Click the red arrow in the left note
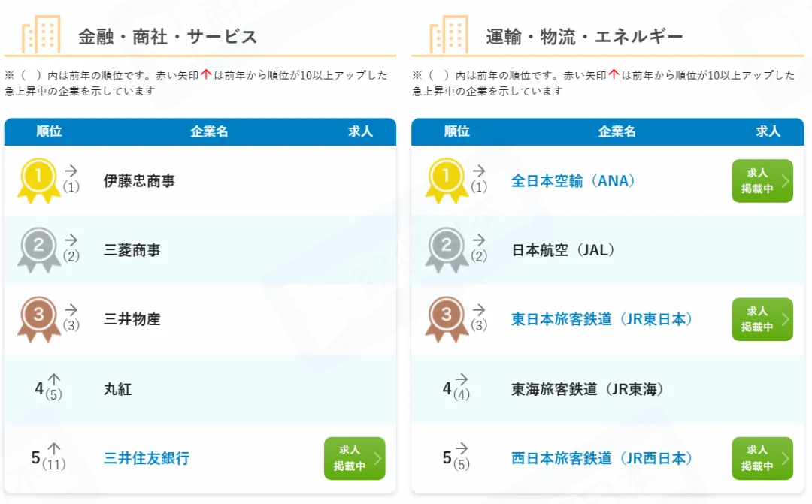Image resolution: width=812 pixels, height=504 pixels. pos(206,74)
